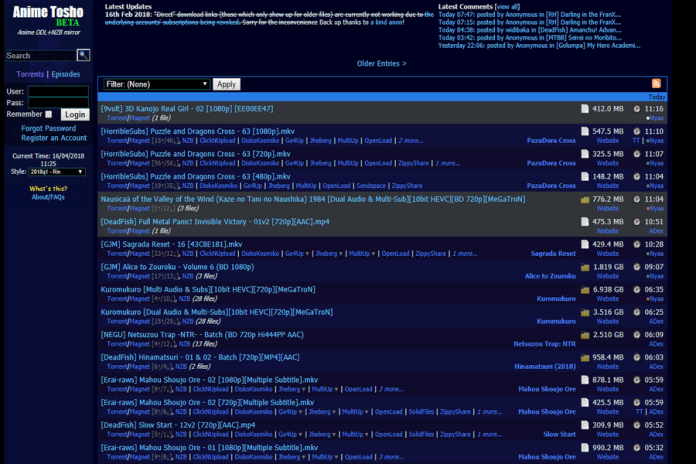Screen dimensions: 696x464
Task: Expand MultiUp dropdown in Sagrada Reset row
Action: coord(373,254)
